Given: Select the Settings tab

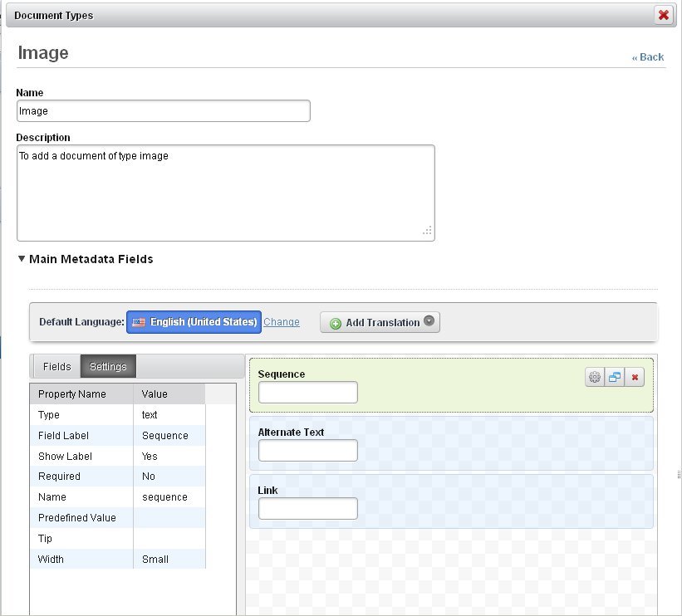Looking at the screenshot, I should 108,367.
